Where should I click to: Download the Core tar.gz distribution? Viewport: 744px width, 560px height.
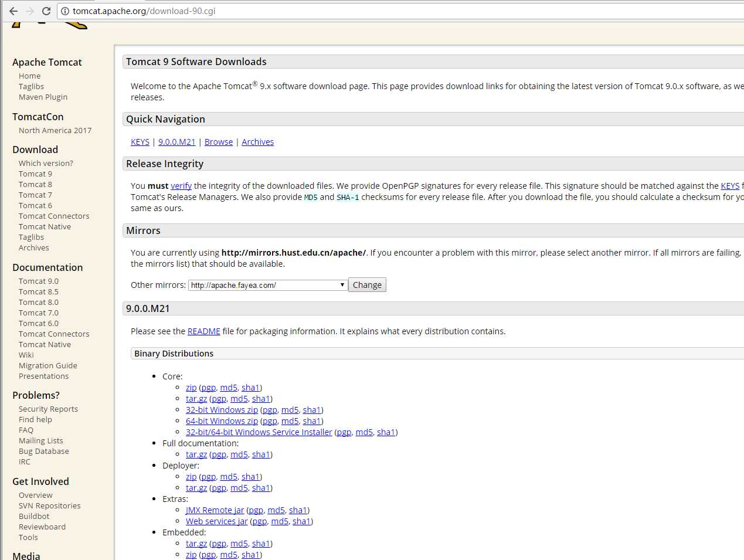click(x=196, y=399)
